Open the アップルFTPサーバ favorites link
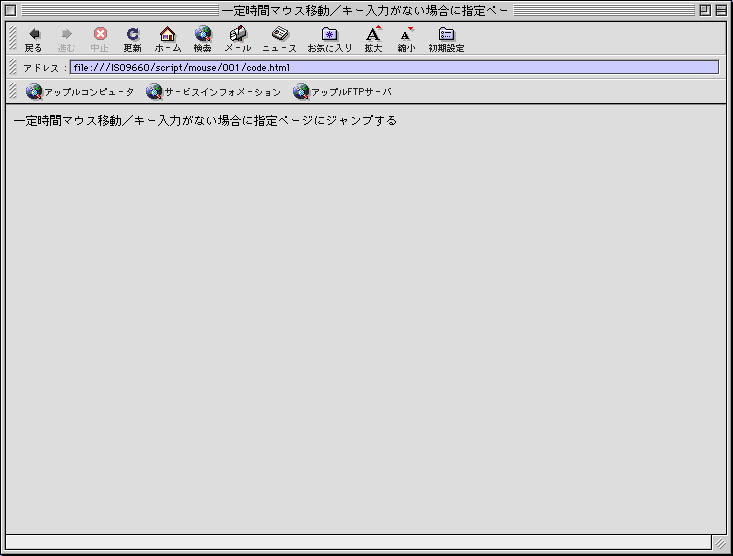 tap(342, 92)
